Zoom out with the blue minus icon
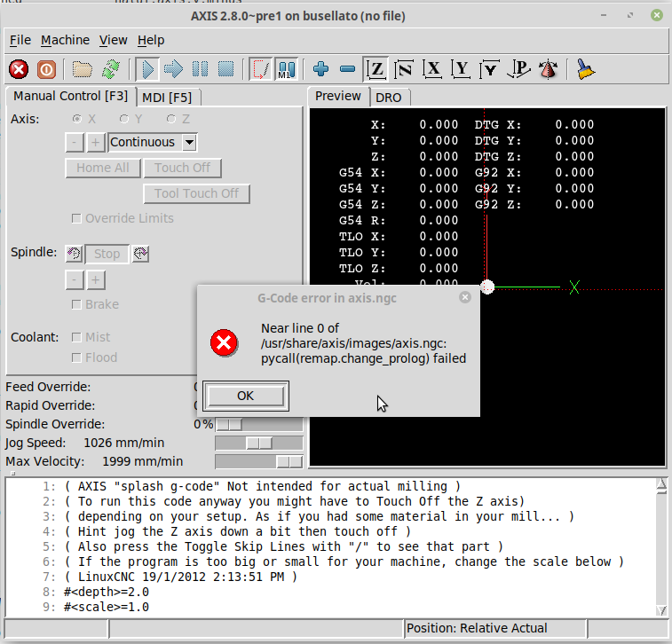 [347, 69]
